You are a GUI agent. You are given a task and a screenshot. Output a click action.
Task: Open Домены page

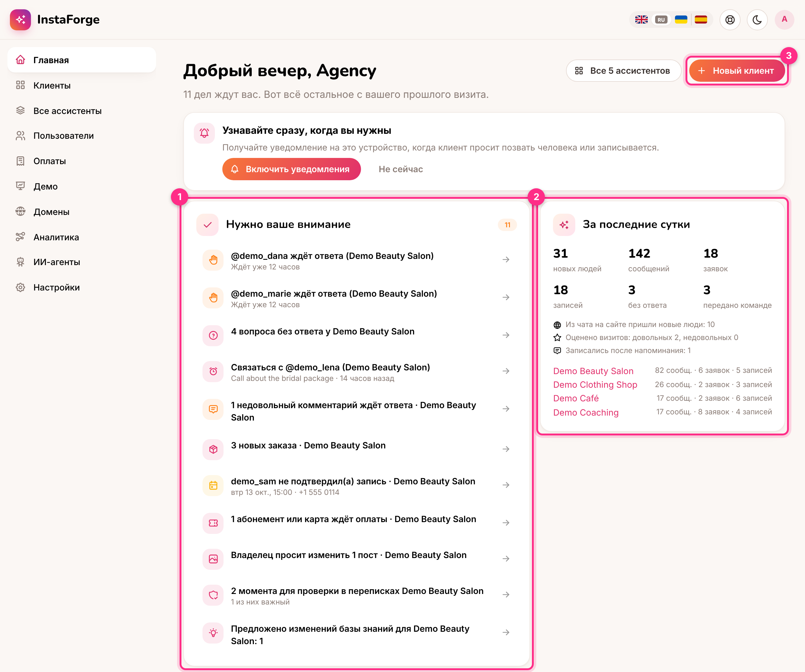click(82, 212)
